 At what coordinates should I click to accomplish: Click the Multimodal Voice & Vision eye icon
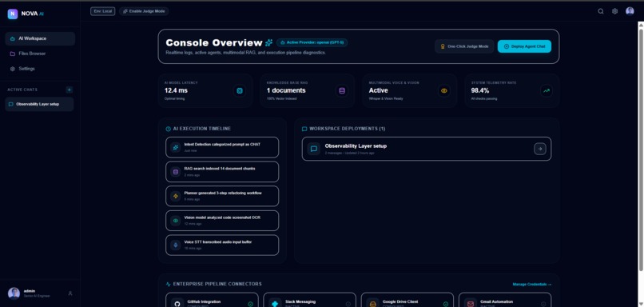tap(443, 91)
